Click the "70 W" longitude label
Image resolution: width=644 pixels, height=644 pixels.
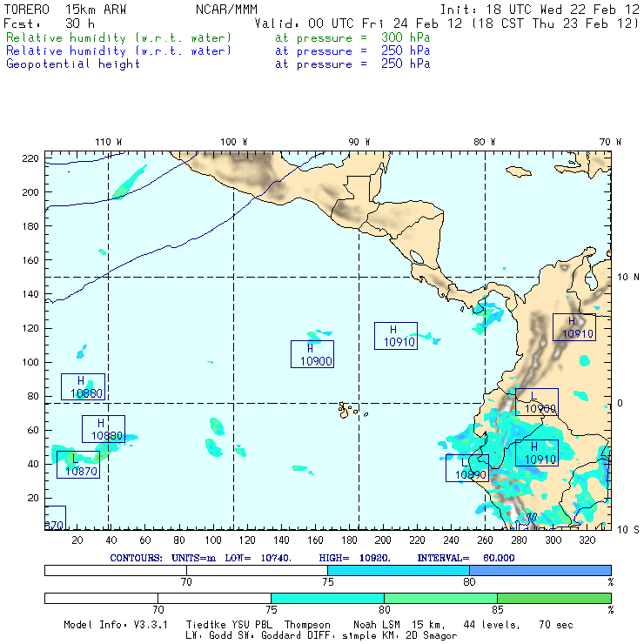coord(610,142)
